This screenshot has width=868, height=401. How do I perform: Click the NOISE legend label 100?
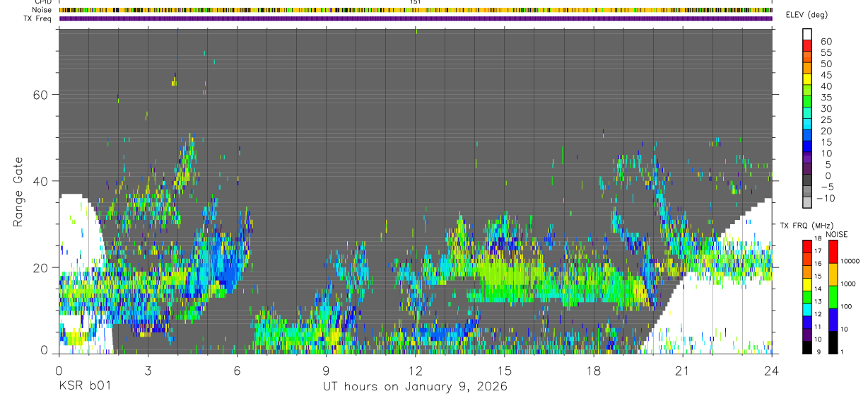[x=846, y=306]
